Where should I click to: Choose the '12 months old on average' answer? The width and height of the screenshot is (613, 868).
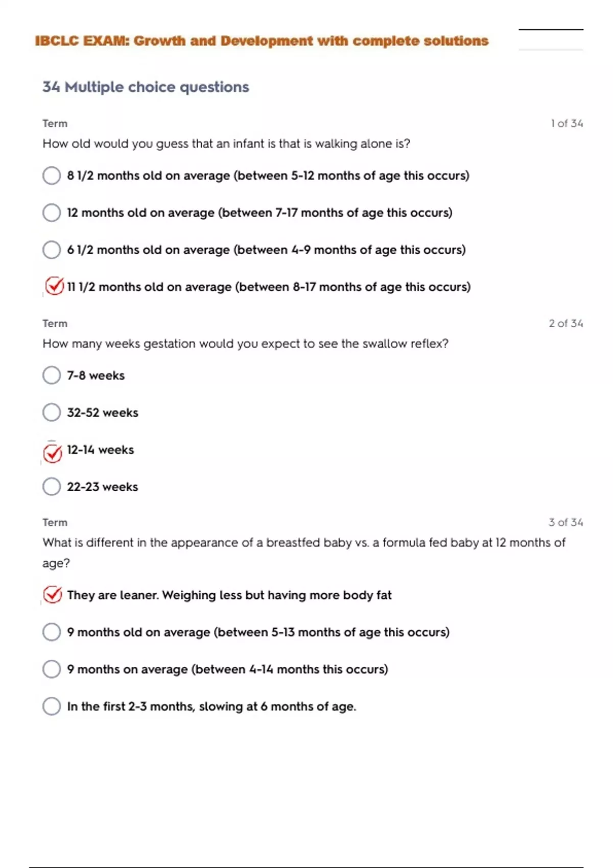coord(52,212)
